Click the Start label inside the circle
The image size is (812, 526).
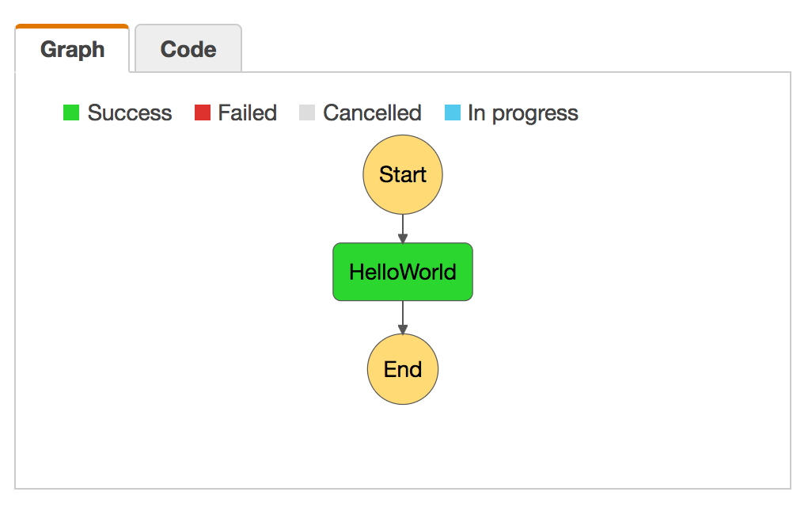[402, 174]
